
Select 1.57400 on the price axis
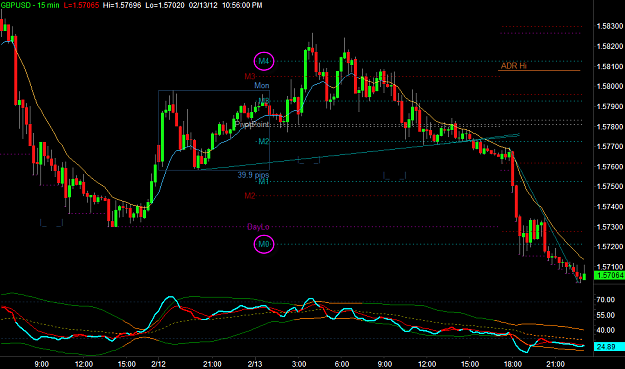click(x=609, y=206)
